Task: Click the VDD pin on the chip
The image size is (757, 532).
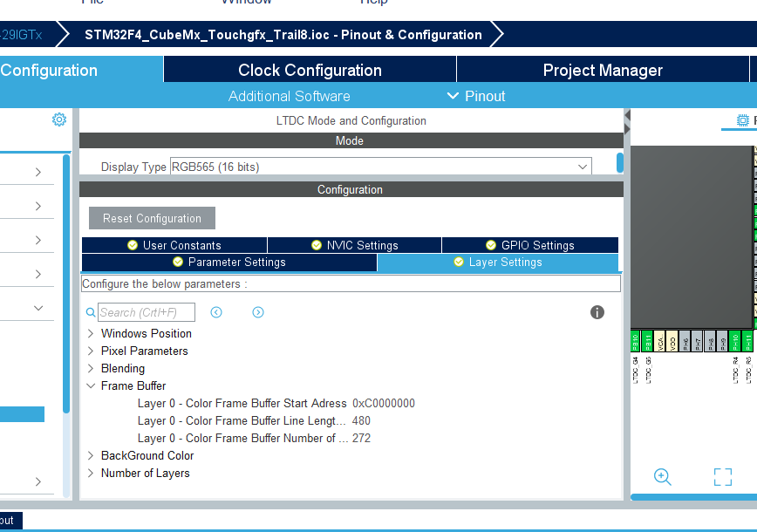Action: pyautogui.click(x=672, y=341)
